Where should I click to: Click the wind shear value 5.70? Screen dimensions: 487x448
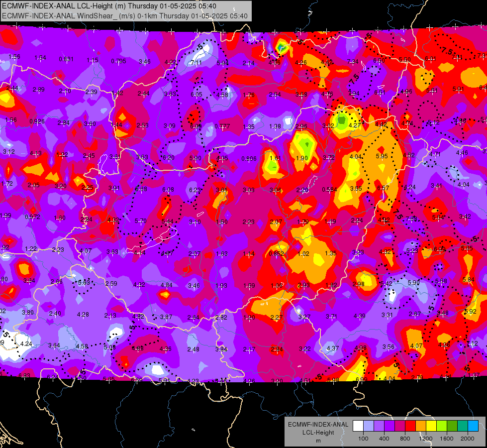pos(140,221)
